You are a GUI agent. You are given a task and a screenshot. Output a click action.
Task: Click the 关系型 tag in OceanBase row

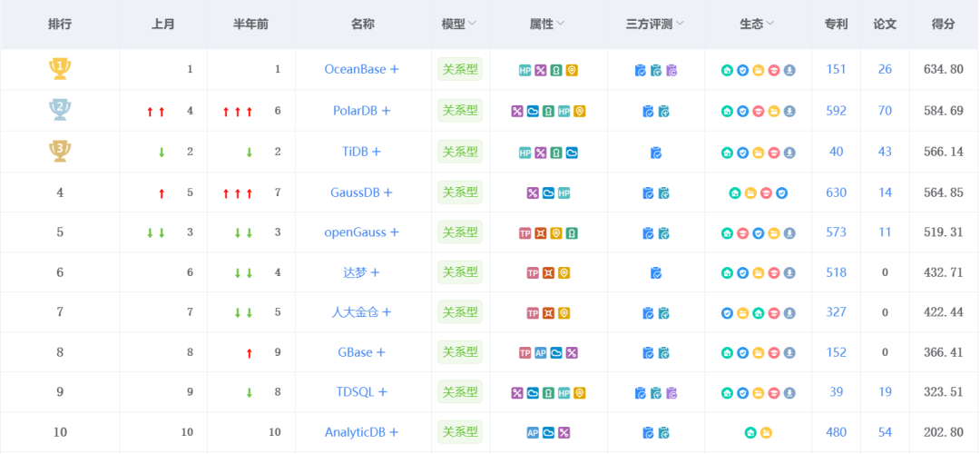coord(460,69)
